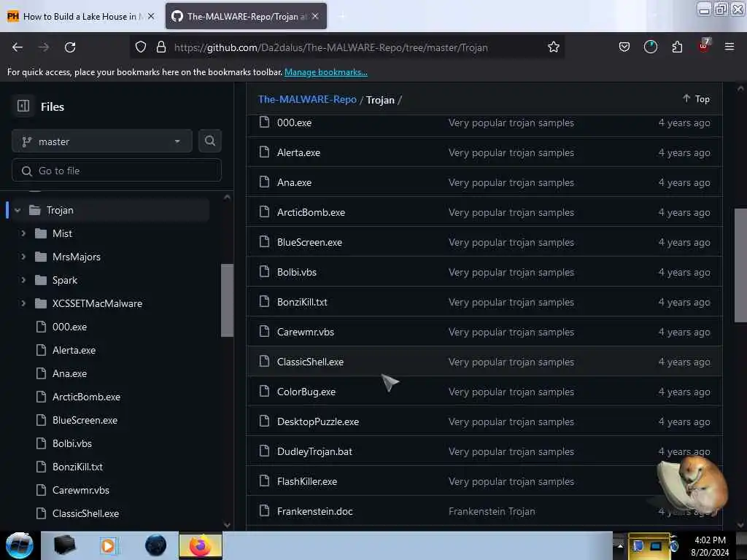Click the Go to file search field
Screen dimensions: 747x560
(117, 171)
